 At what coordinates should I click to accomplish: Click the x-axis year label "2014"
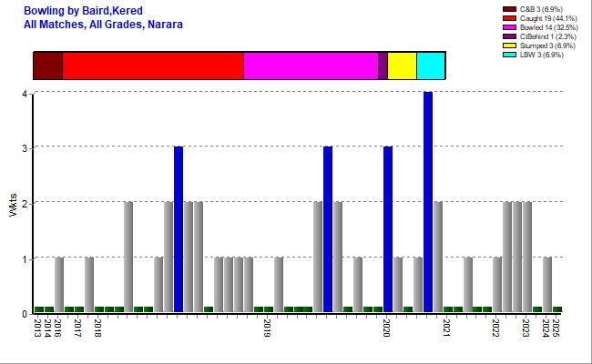(47, 328)
